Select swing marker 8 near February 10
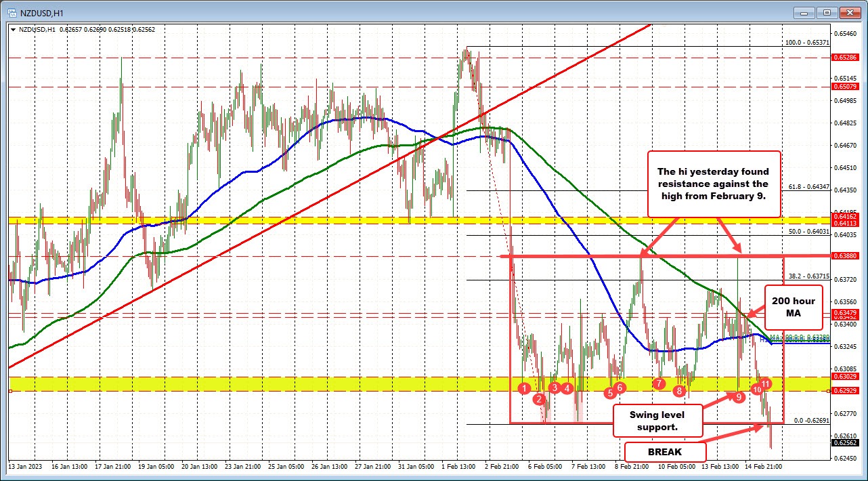868x481 pixels. 679,391
